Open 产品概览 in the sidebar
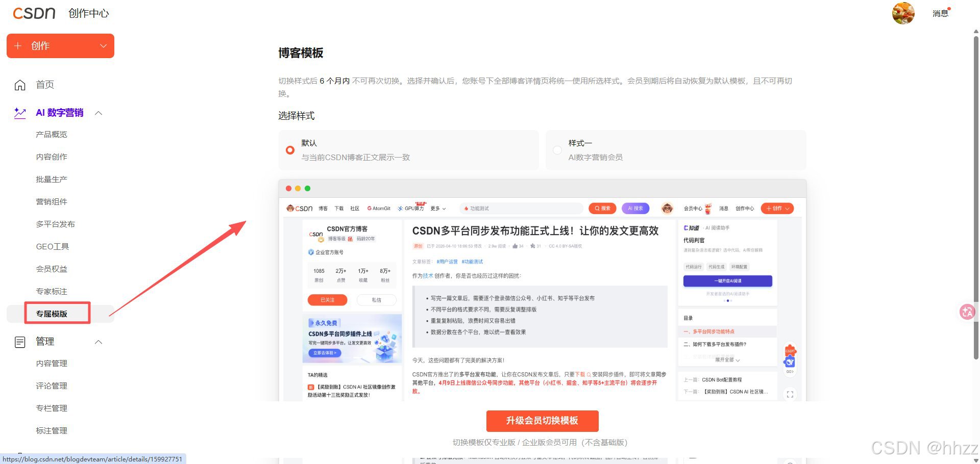Screen dimensions: 980x464 pyautogui.click(x=52, y=135)
